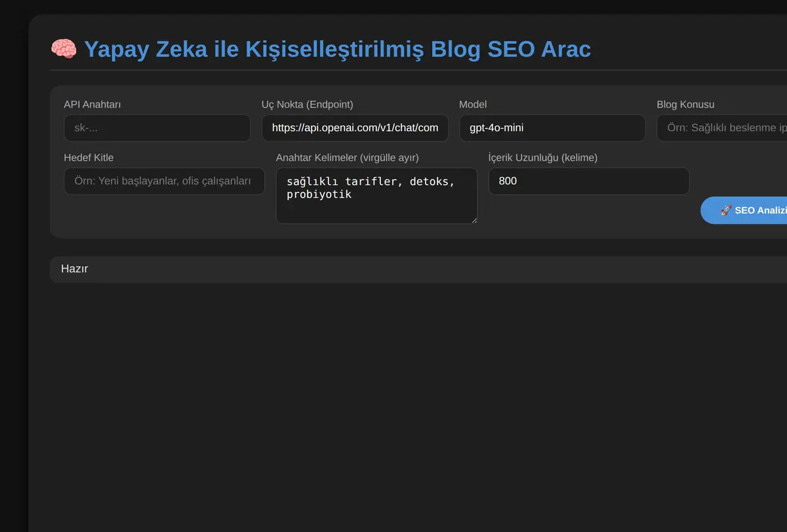Screen dimensions: 787x532
Task: Grab the textarea resize handle corner
Action: [474, 220]
